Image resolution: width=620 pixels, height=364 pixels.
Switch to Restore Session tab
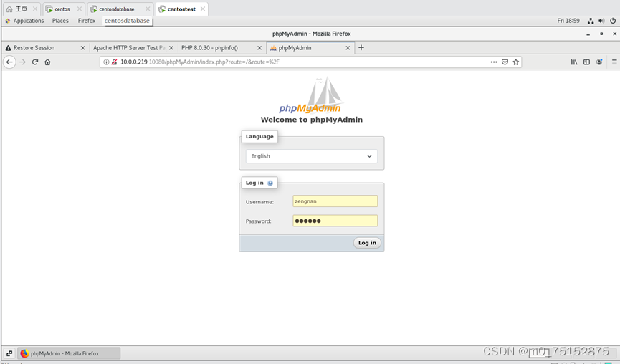(45, 48)
